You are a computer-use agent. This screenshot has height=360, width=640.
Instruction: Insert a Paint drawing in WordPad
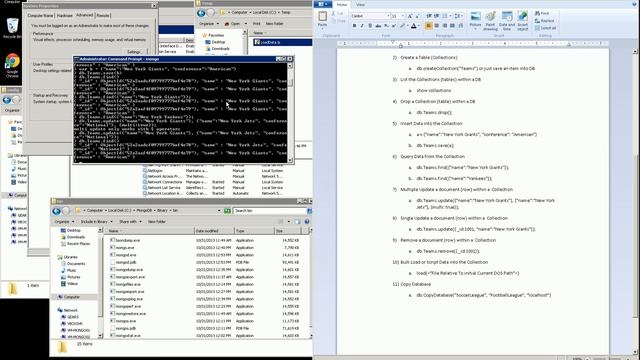[x=490, y=20]
